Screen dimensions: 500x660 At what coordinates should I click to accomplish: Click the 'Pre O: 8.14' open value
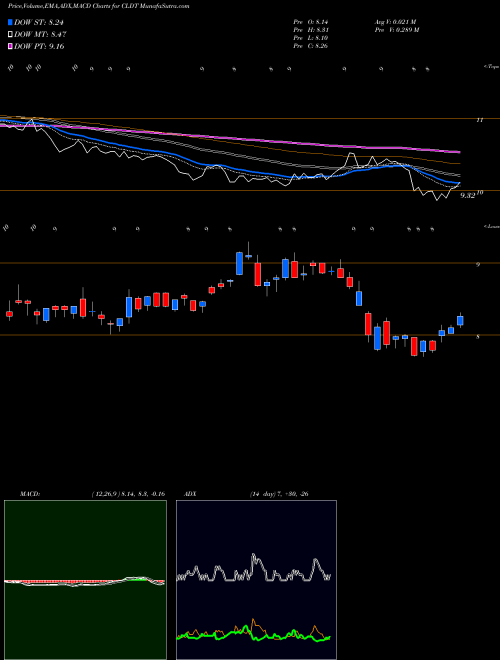(x=311, y=21)
